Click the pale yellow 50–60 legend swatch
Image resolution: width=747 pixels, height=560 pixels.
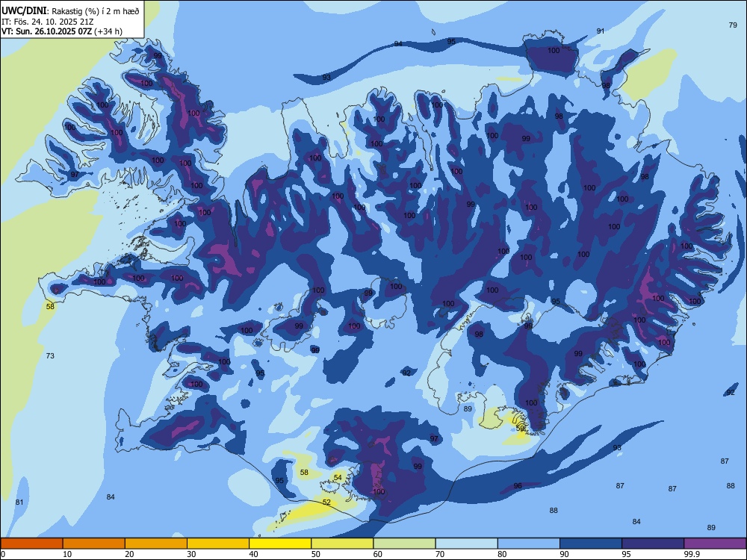click(342, 544)
